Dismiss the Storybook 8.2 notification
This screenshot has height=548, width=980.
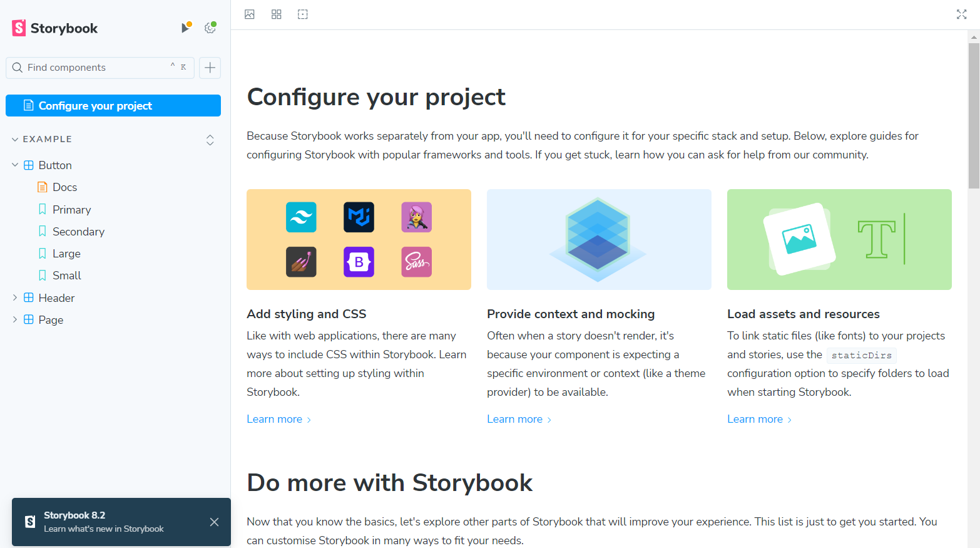(214, 522)
